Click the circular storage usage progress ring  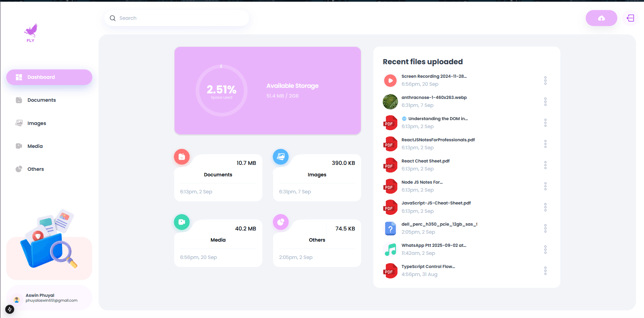[221, 91]
